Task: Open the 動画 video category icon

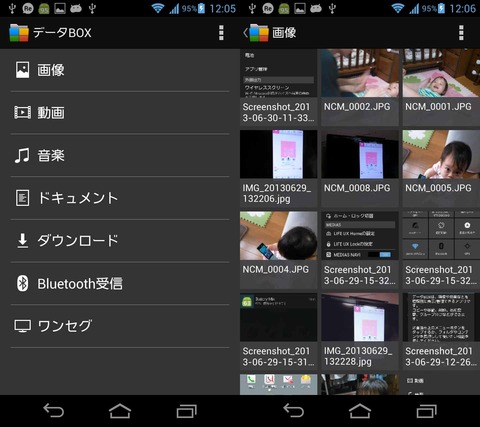Action: (22, 113)
